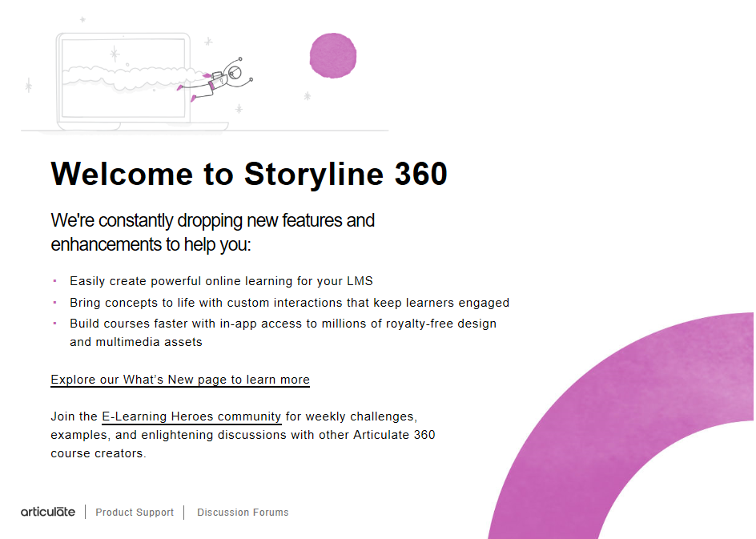Click the bullet about custom interactions keeping learners engaged
The width and height of the screenshot is (756, 539).
(x=289, y=303)
